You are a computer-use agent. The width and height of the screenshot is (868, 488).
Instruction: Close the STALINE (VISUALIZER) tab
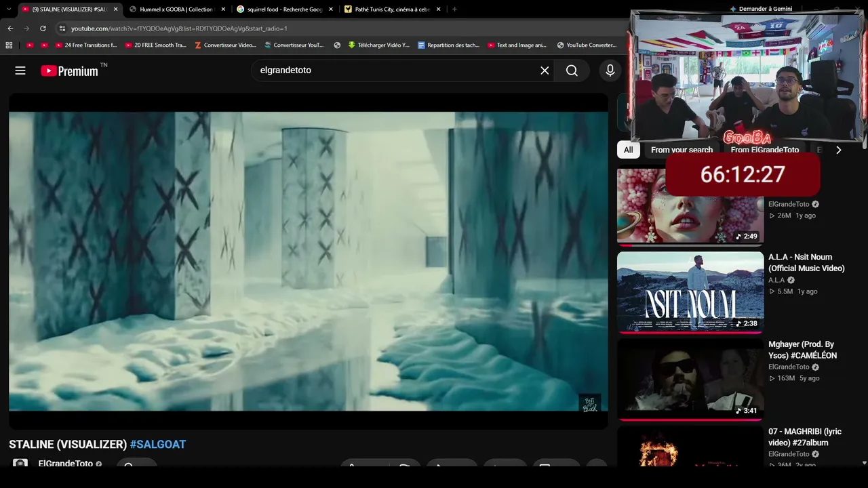click(x=115, y=9)
